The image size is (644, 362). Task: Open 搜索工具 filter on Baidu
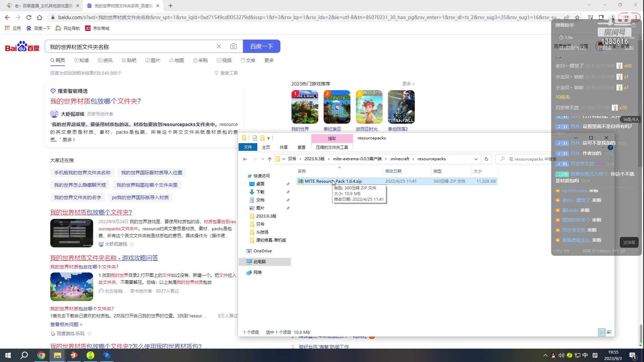click(x=226, y=73)
